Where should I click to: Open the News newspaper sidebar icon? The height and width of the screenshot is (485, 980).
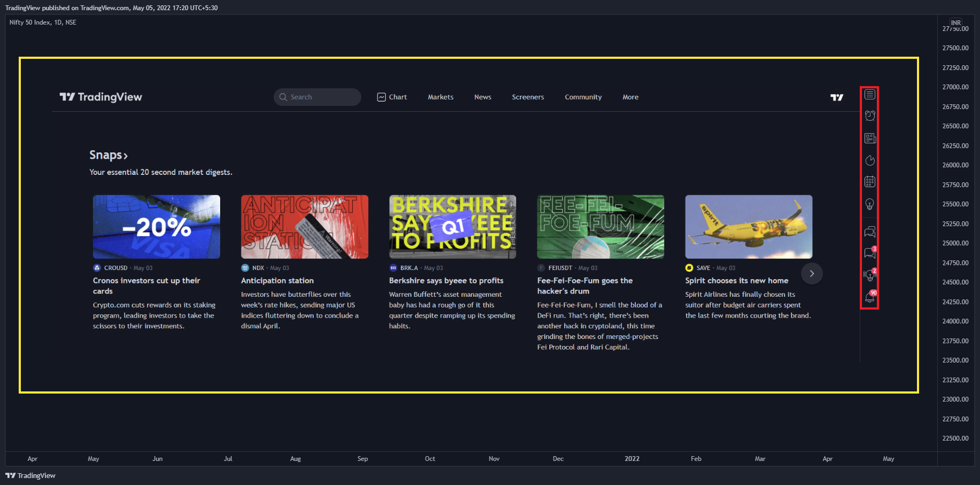point(869,138)
